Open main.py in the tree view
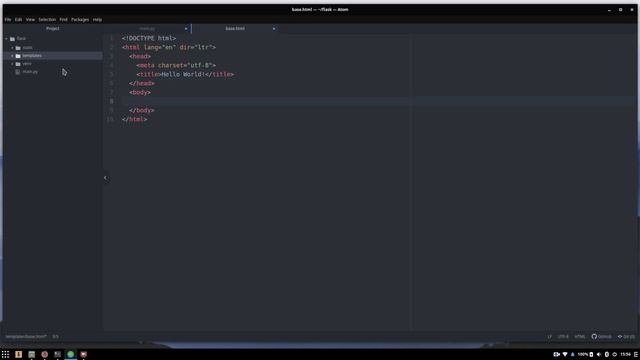The width and height of the screenshot is (640, 360). point(30,72)
